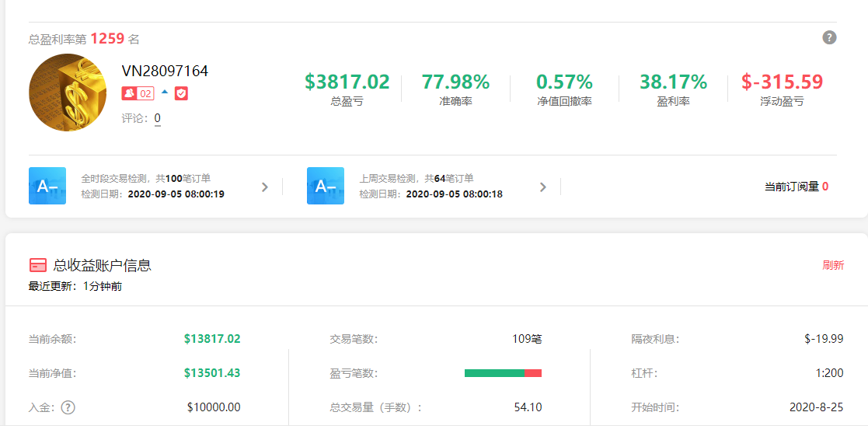
Task: Click the help question mark icon at top right
Action: point(829,37)
